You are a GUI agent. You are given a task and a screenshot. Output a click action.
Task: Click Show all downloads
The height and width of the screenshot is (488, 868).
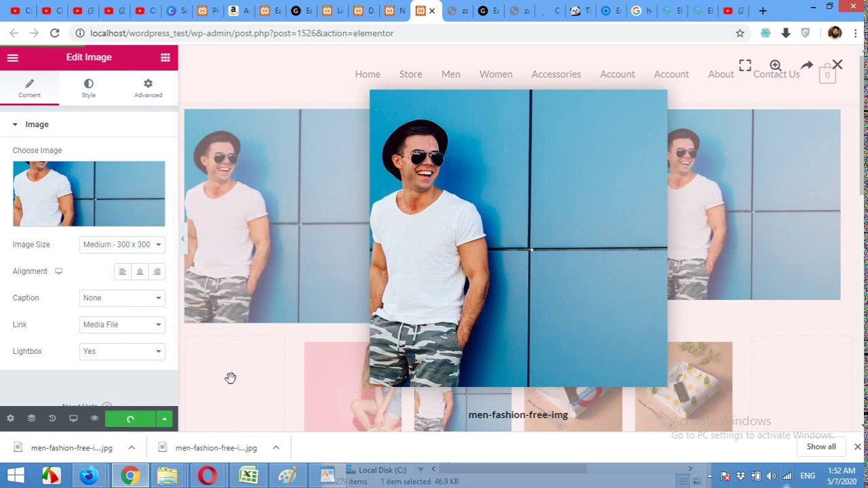[x=821, y=447]
